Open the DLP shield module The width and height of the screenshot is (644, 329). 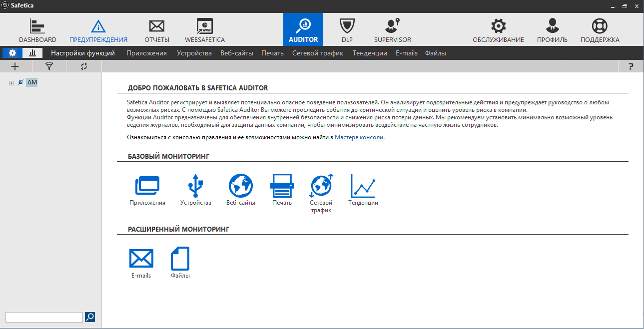(x=347, y=30)
